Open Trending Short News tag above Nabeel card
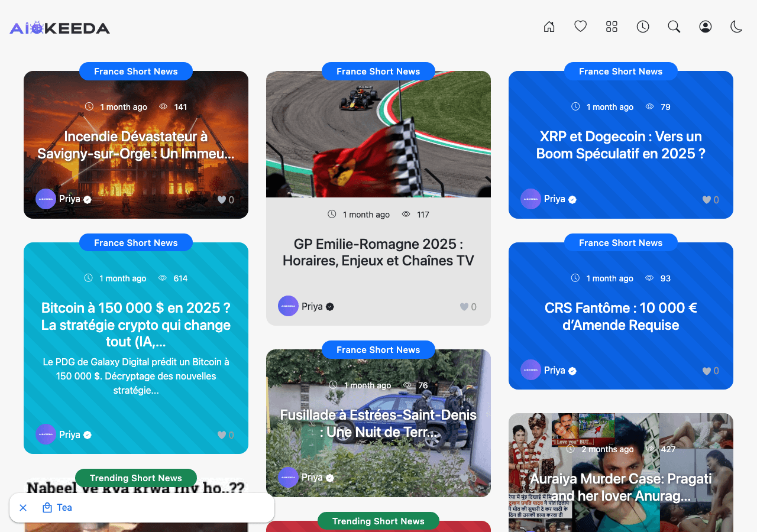757x532 pixels. tap(136, 478)
